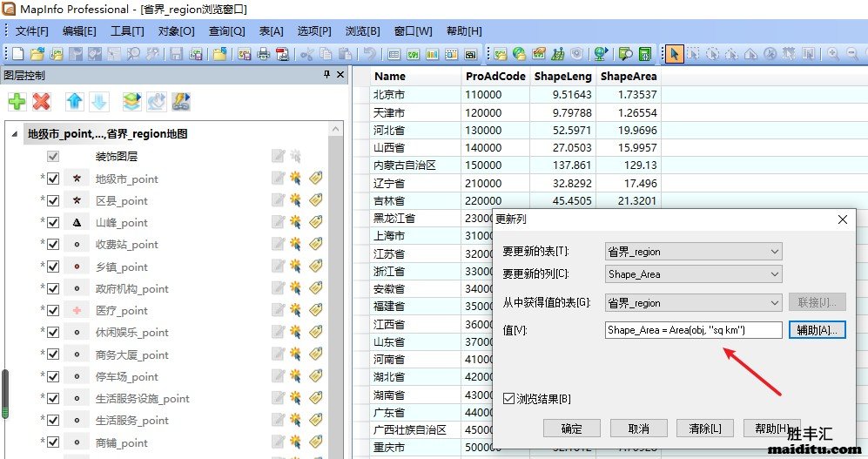The height and width of the screenshot is (459, 868).
Task: Uncheck the 浏览结果 checkbox
Action: 508,398
